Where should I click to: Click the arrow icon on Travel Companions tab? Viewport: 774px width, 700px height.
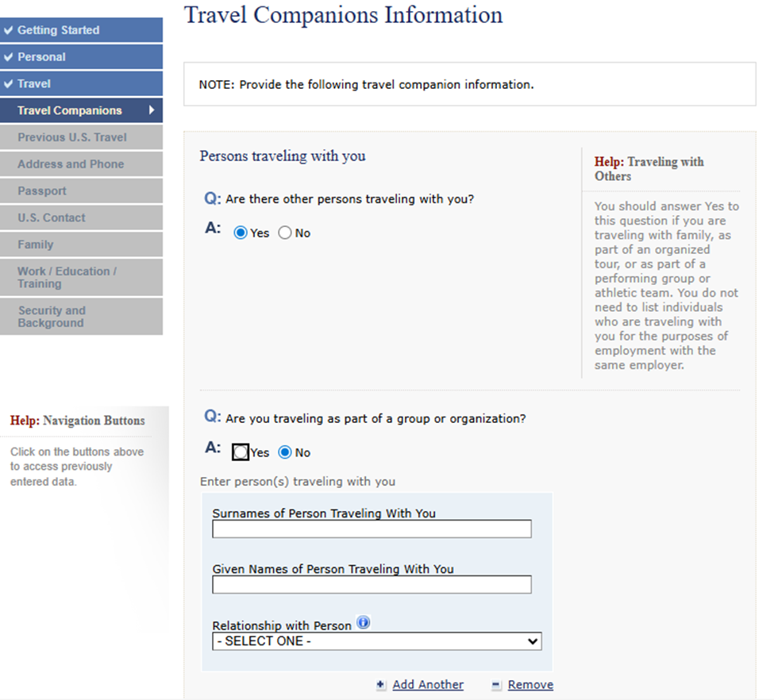click(151, 110)
